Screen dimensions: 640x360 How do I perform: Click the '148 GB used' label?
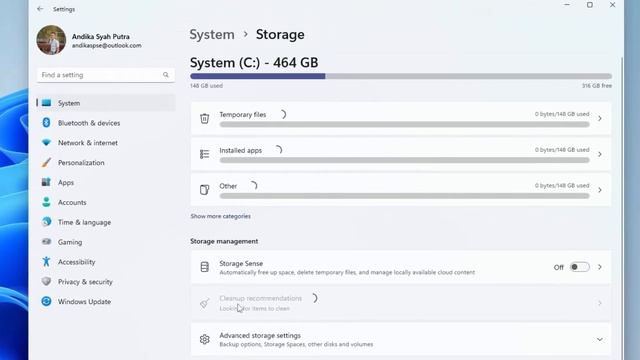[207, 86]
